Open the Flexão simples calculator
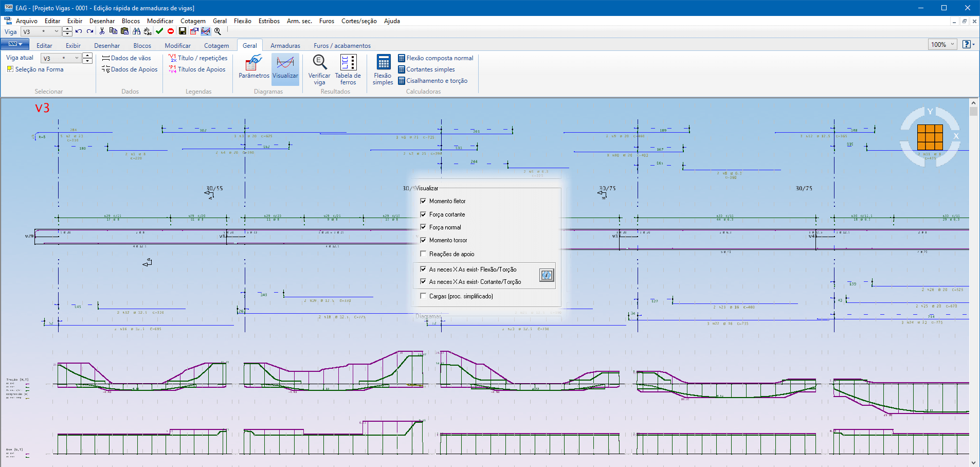The width and height of the screenshot is (980, 467). (x=383, y=70)
